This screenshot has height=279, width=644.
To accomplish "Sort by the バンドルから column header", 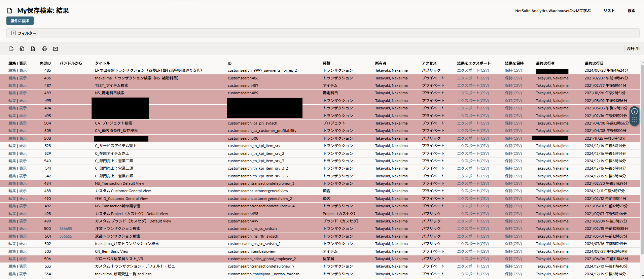I will coord(71,63).
